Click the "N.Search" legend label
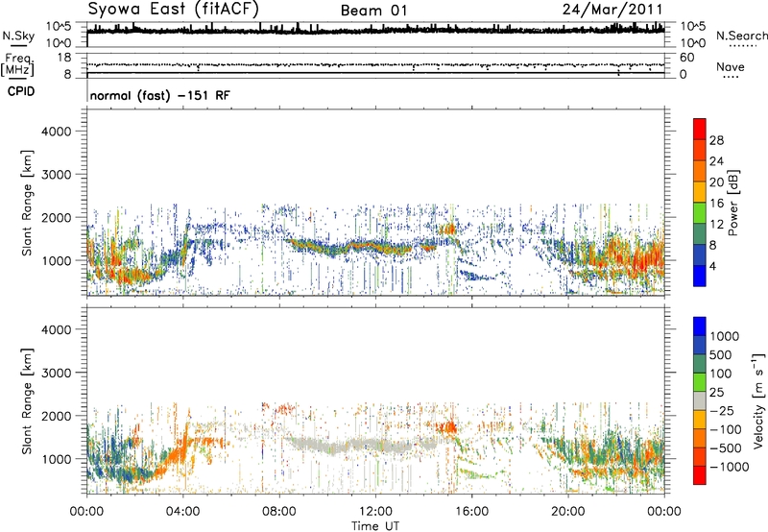This screenshot has width=768, height=532. click(741, 36)
